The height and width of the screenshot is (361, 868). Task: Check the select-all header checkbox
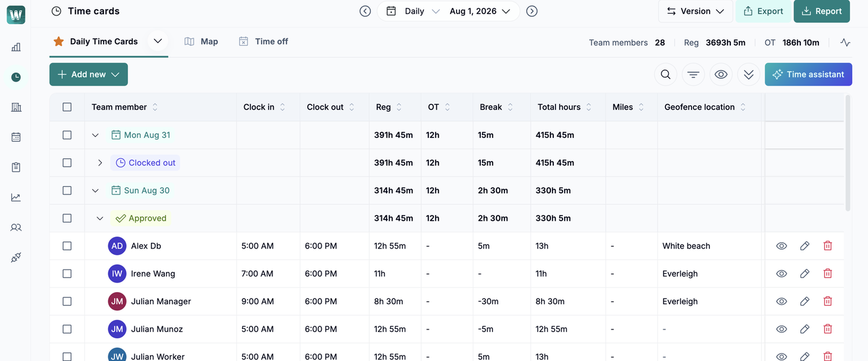pyautogui.click(x=67, y=107)
